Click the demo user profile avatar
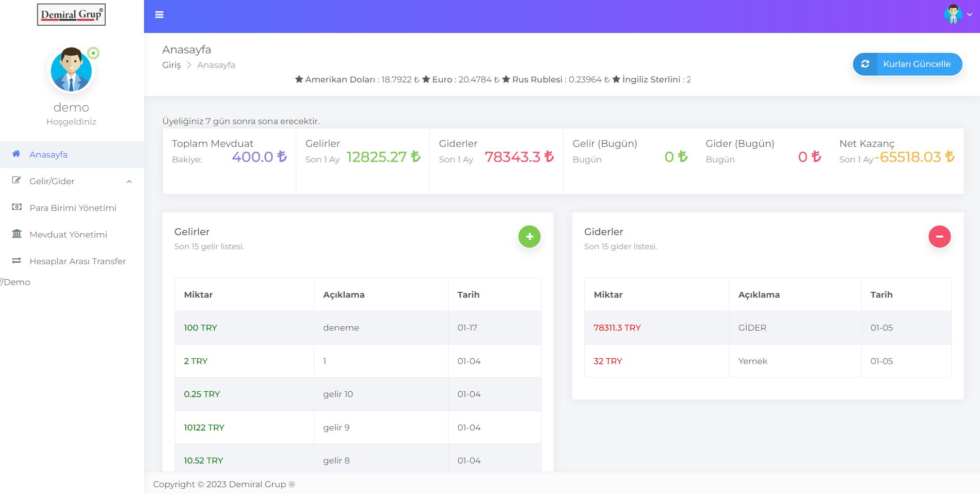Image resolution: width=980 pixels, height=494 pixels. coord(71,71)
